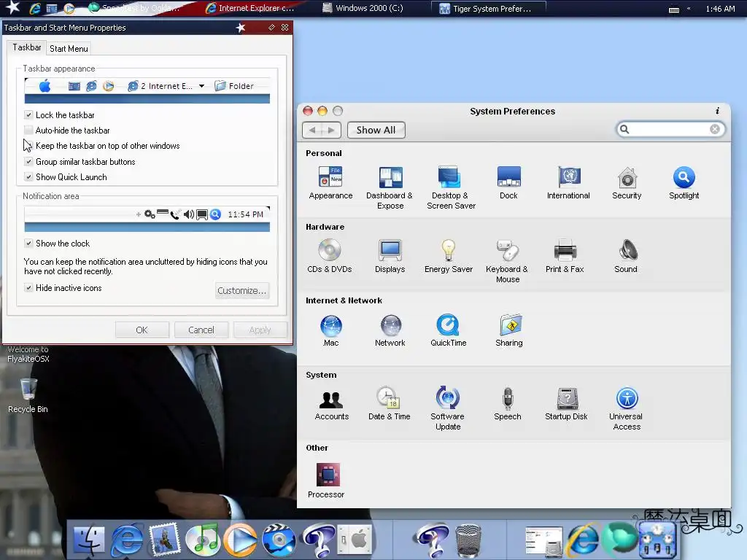The width and height of the screenshot is (747, 560).
Task: Click the Customize... button
Action: pyautogui.click(x=242, y=290)
